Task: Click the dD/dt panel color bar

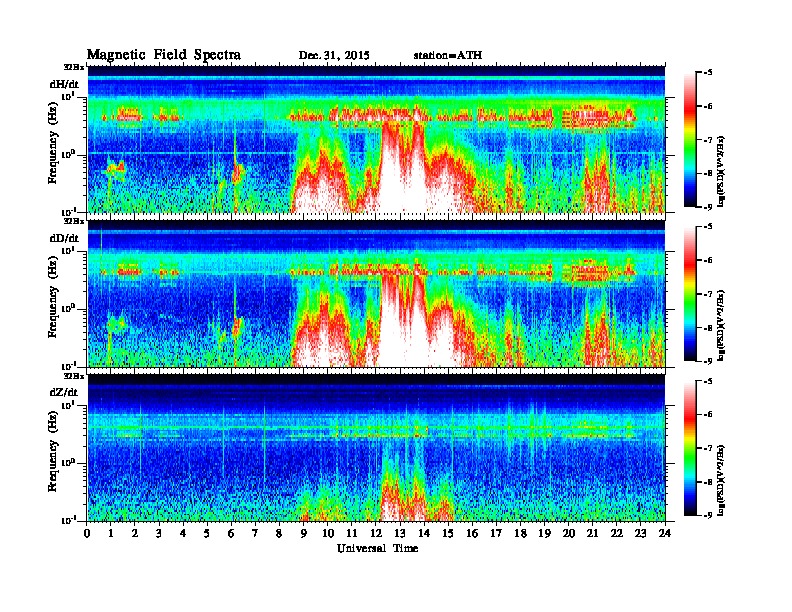Action: pyautogui.click(x=690, y=293)
